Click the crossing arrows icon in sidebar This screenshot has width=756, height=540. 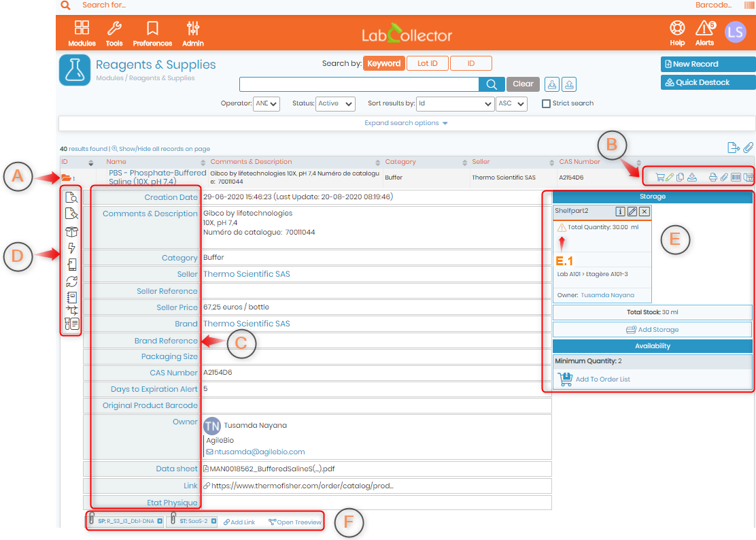point(72,310)
